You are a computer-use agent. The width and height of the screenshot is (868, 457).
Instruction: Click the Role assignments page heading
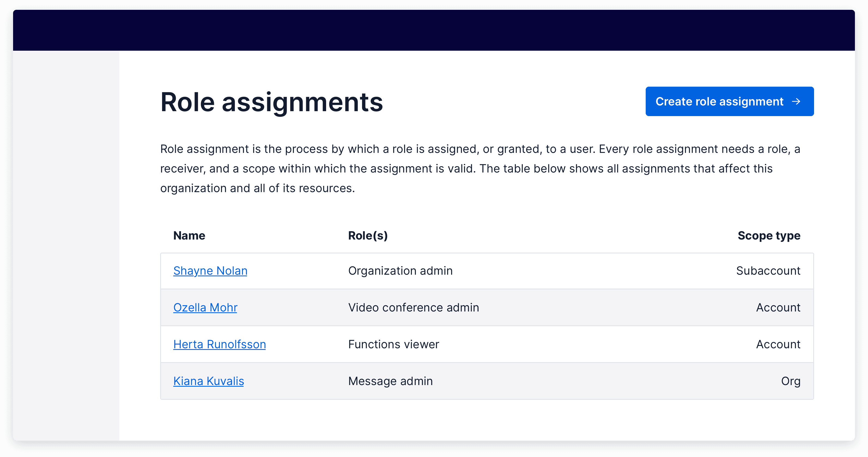(271, 102)
